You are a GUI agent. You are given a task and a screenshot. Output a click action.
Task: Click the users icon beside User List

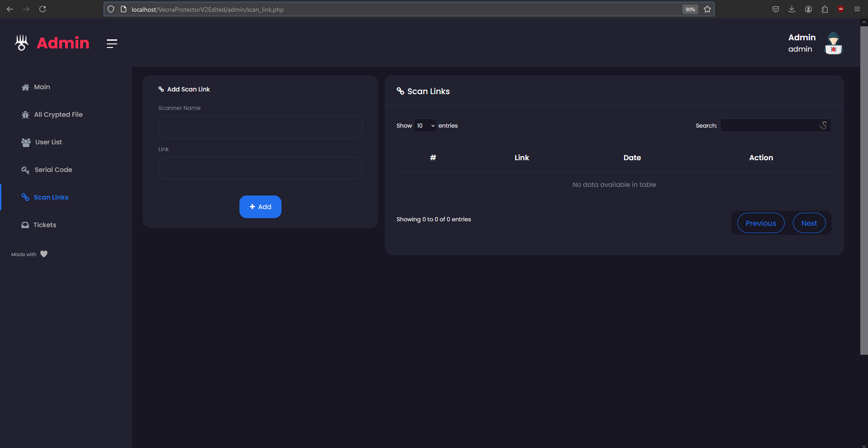(x=26, y=143)
